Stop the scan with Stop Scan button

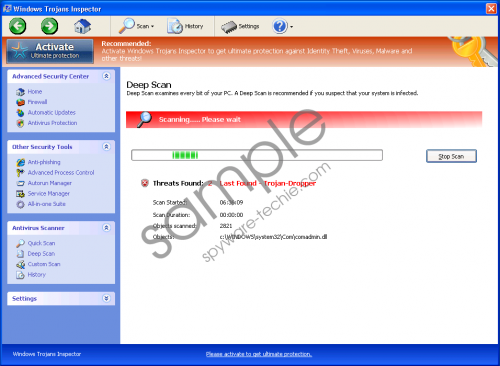point(451,156)
